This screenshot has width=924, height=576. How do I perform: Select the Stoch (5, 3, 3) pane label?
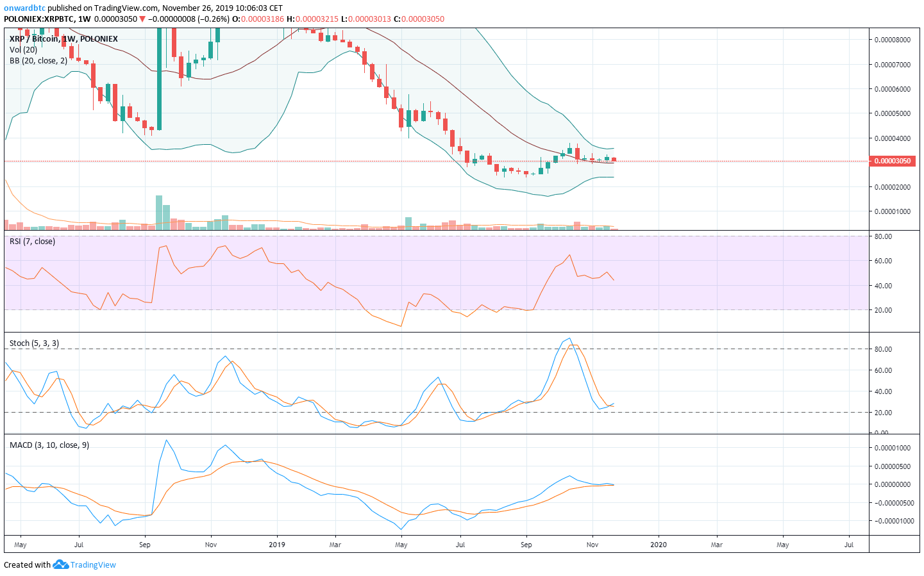coord(34,343)
